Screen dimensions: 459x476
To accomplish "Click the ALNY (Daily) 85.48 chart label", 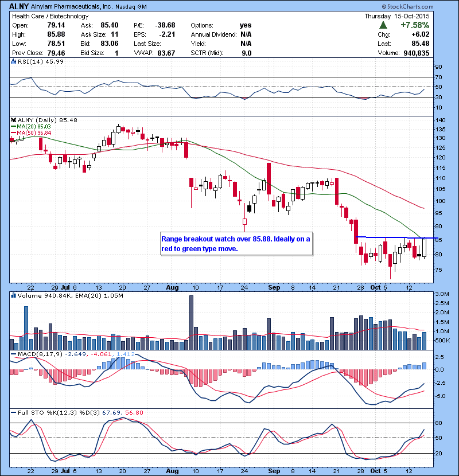I will (48, 120).
